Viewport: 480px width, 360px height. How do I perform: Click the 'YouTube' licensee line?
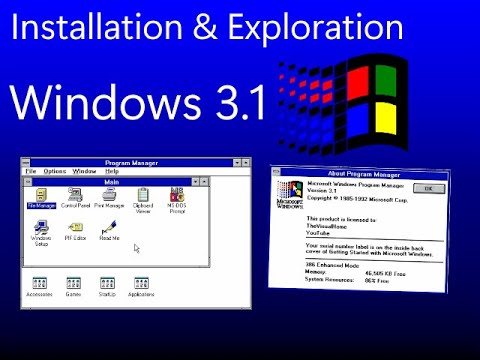coord(318,233)
